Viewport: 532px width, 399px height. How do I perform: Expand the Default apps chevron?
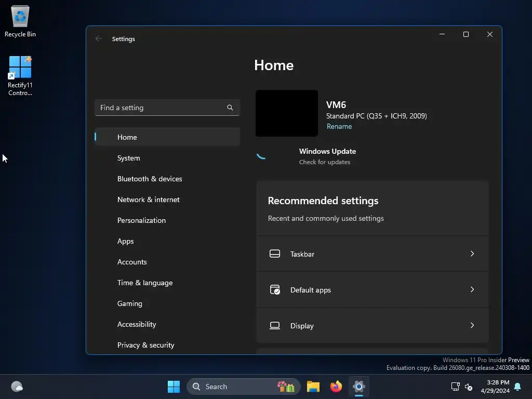coord(472,289)
